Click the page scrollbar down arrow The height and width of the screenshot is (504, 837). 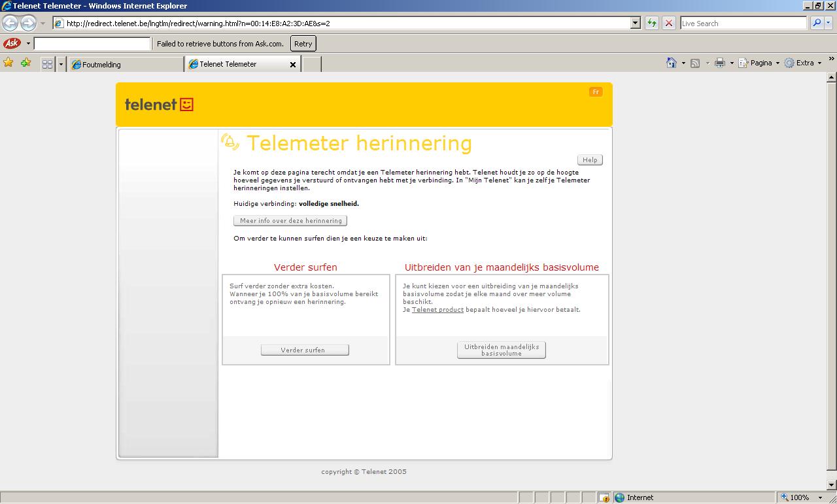pos(832,486)
